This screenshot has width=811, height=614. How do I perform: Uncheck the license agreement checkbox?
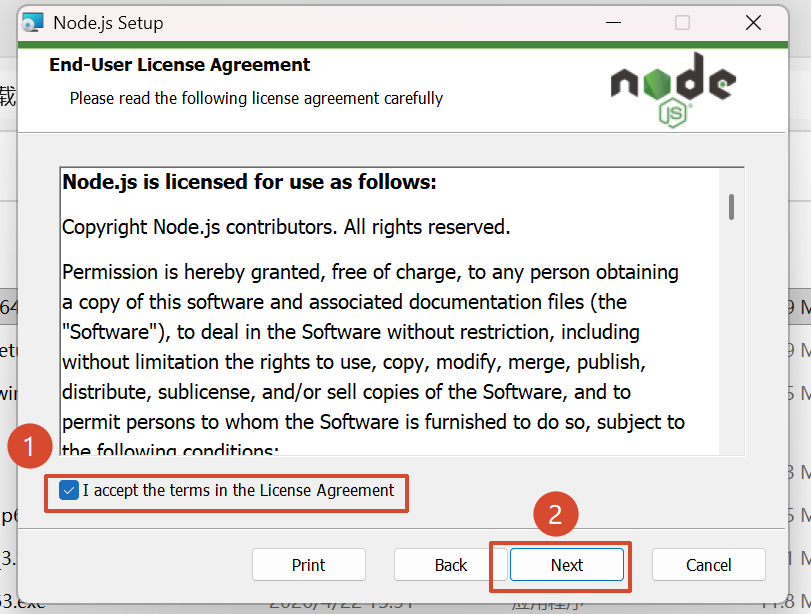coord(68,491)
